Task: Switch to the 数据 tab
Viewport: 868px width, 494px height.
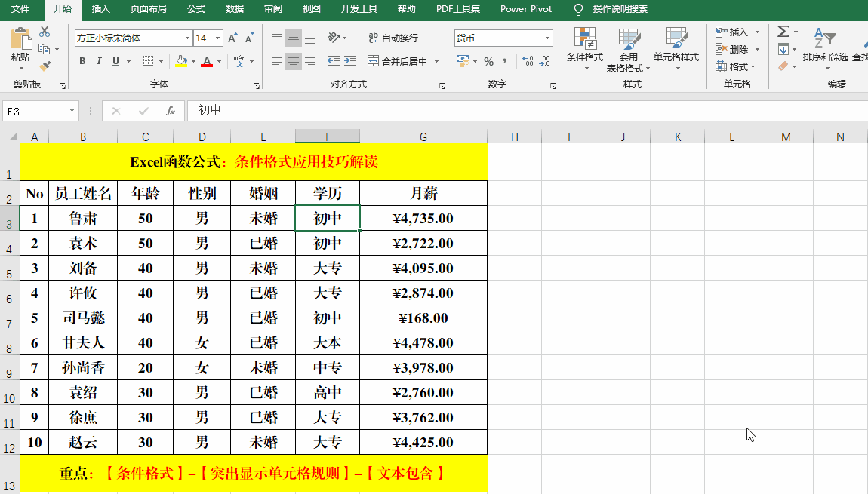Action: [x=235, y=9]
